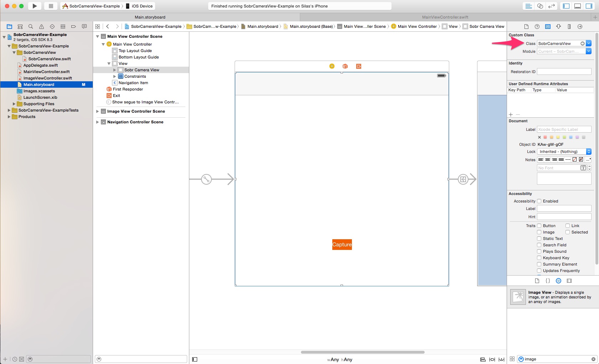The width and height of the screenshot is (599, 364).
Task: Check the Plays Sound trait
Action: 539,251
